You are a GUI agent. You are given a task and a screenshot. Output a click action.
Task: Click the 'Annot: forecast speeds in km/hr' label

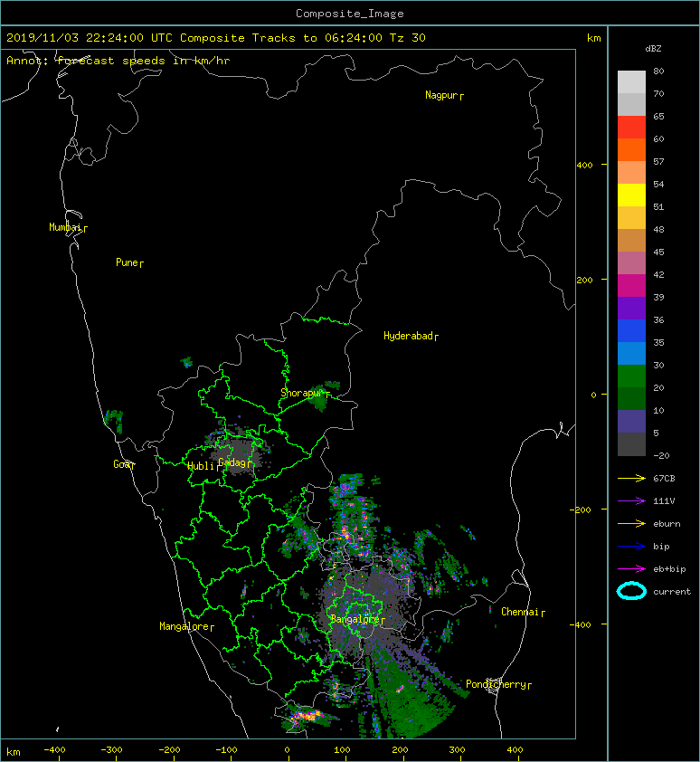pyautogui.click(x=118, y=61)
